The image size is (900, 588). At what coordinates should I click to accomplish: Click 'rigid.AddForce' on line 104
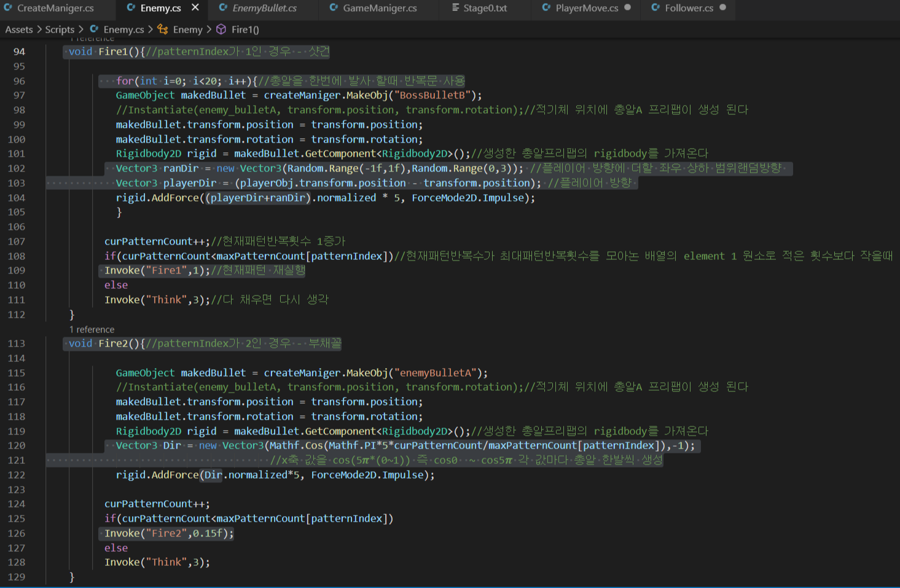pyautogui.click(x=157, y=198)
